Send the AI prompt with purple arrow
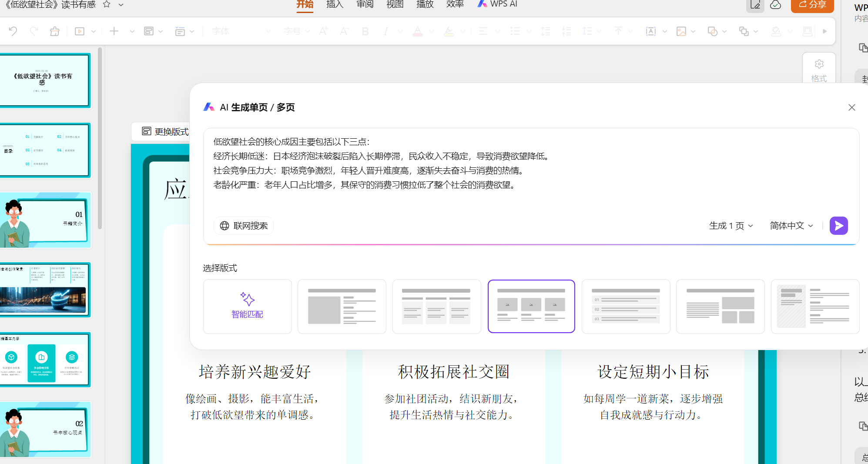The height and width of the screenshot is (464, 868). coord(839,226)
